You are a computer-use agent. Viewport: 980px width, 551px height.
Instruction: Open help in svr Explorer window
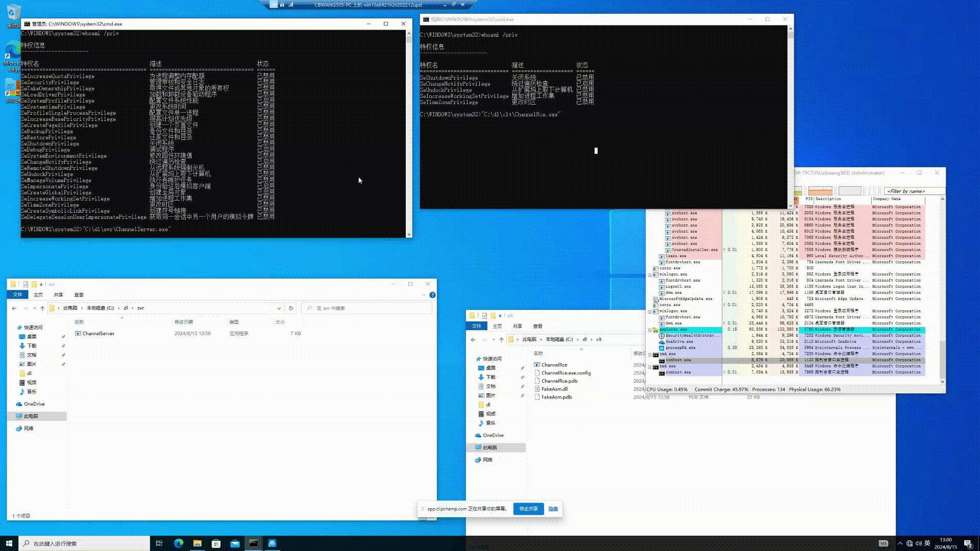tap(432, 295)
